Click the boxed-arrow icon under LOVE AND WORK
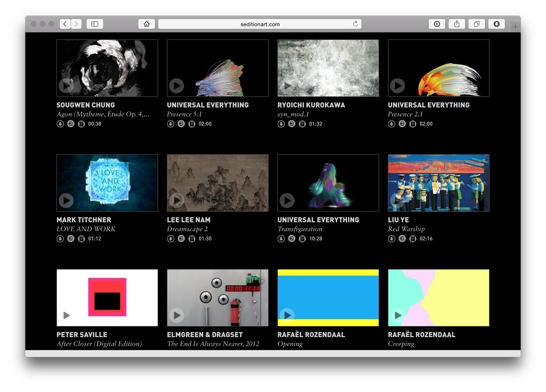546x392 pixels. pyautogui.click(x=70, y=239)
